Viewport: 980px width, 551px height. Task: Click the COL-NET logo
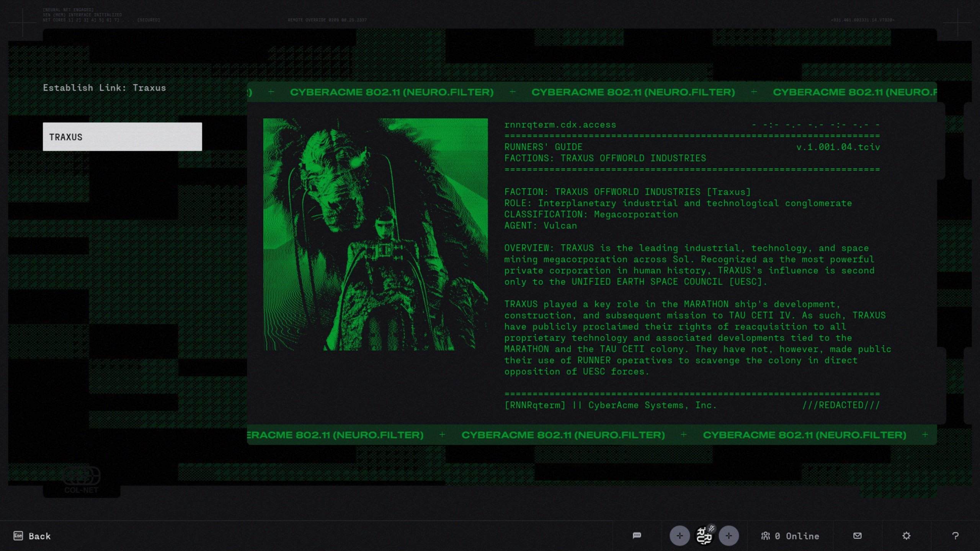point(81,481)
